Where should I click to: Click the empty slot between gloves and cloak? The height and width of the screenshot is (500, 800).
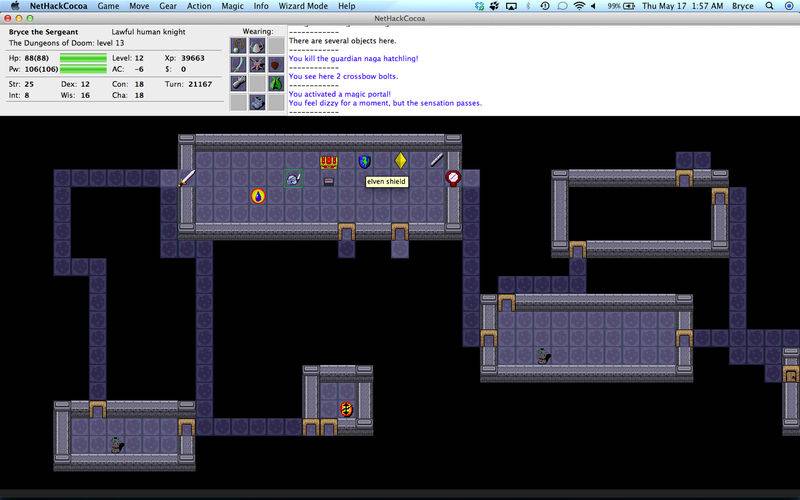click(x=257, y=84)
